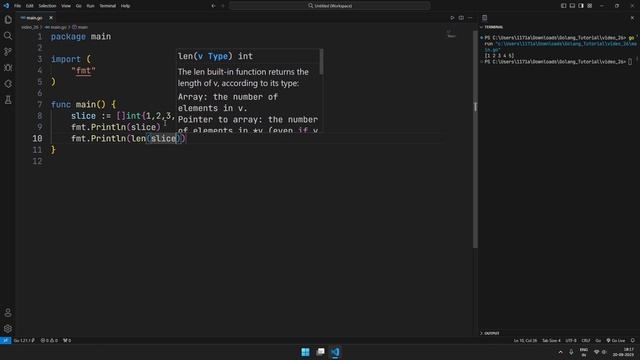Click the ports forwarded status item
The height and width of the screenshot is (360, 640).
click(67, 340)
